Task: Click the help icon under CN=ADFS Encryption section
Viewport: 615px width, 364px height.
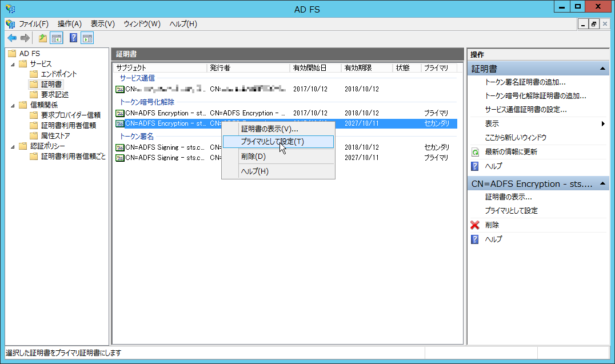Action: (x=475, y=239)
